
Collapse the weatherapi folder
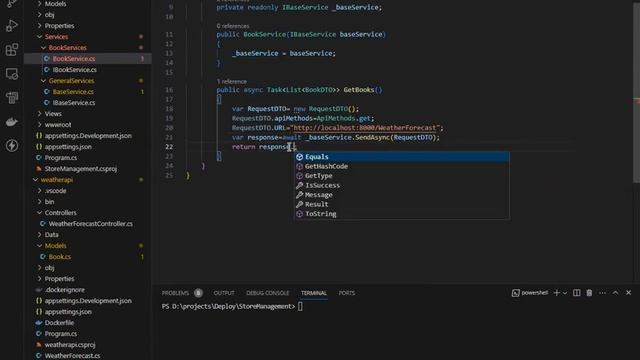point(88,180)
